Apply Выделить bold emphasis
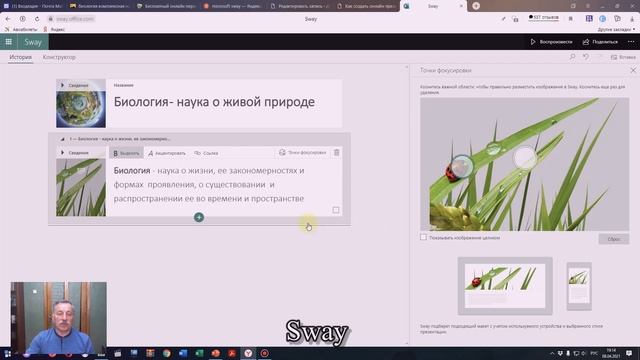 [x=126, y=153]
